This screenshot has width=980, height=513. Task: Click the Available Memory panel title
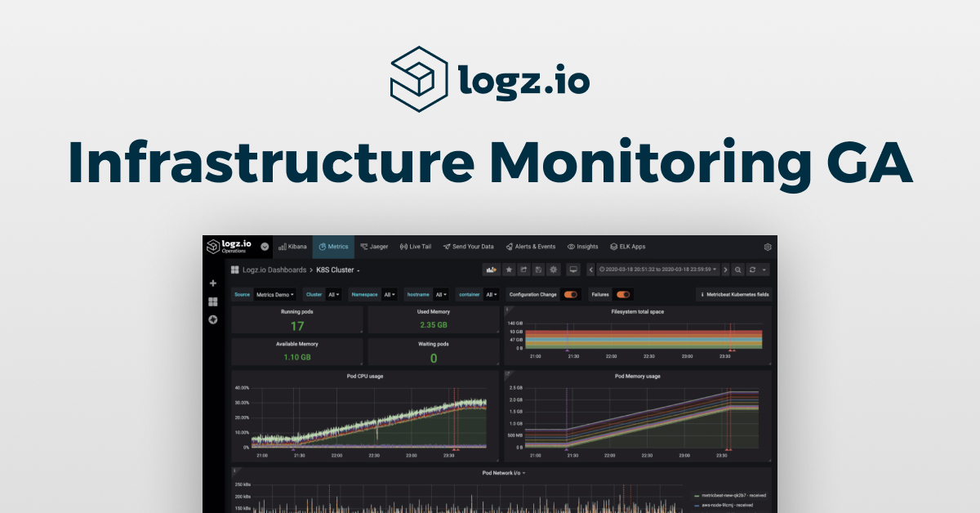point(296,344)
